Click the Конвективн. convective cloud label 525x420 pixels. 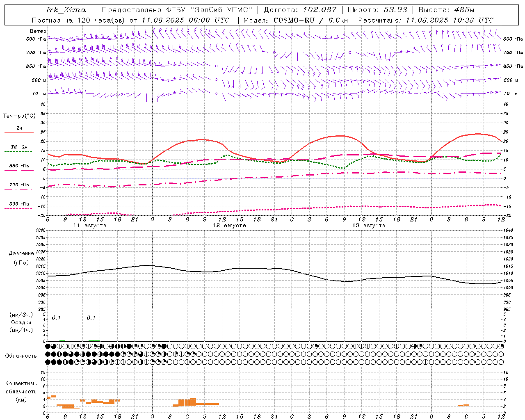click(21, 383)
